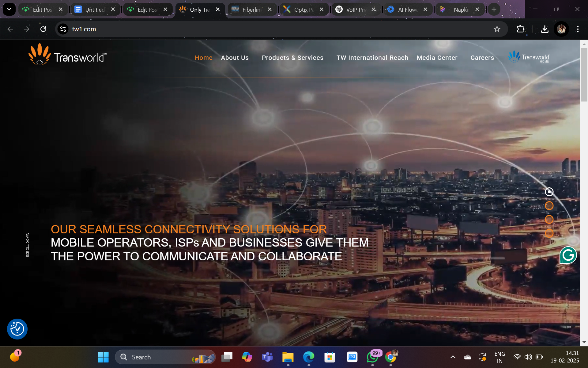Show hidden tray icons chevron
588x368 pixels.
453,357
